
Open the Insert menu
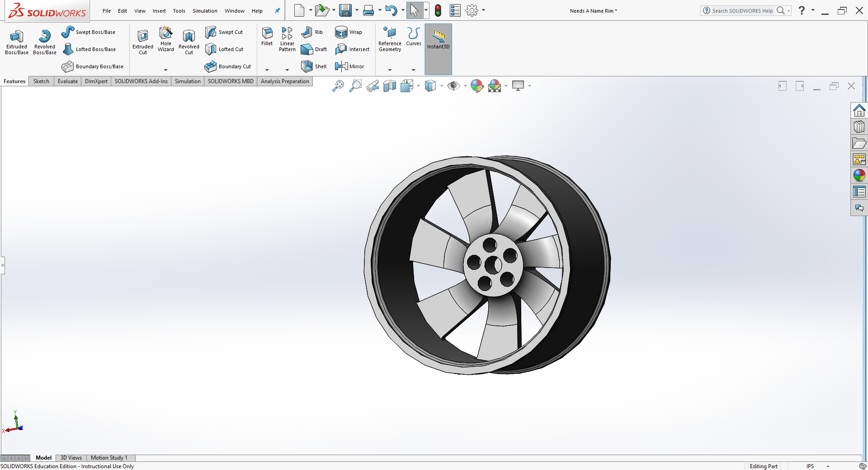(159, 11)
